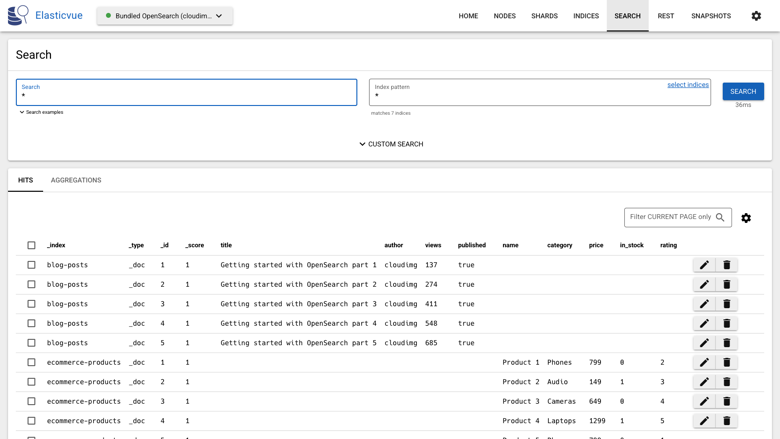Sort by the _index column header
Screen dimensions: 780x439
(56, 245)
